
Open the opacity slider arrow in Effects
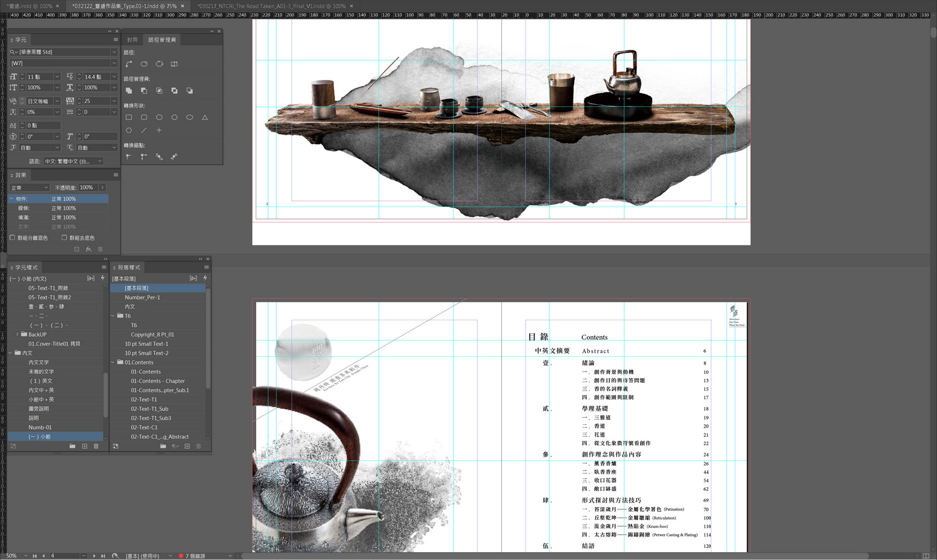coord(102,187)
